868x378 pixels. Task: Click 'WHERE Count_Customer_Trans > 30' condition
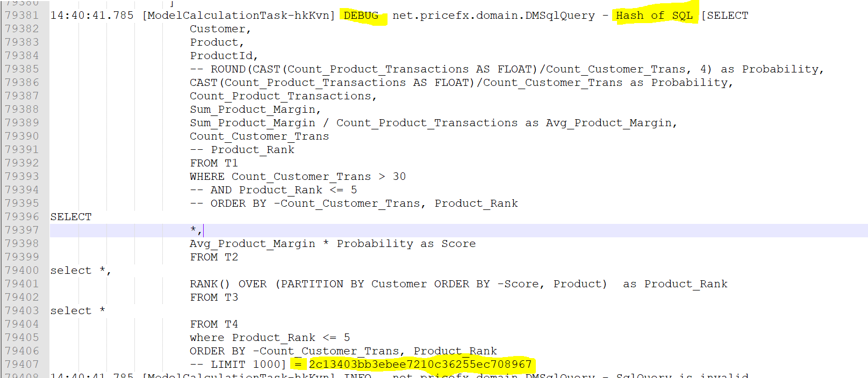(x=297, y=177)
